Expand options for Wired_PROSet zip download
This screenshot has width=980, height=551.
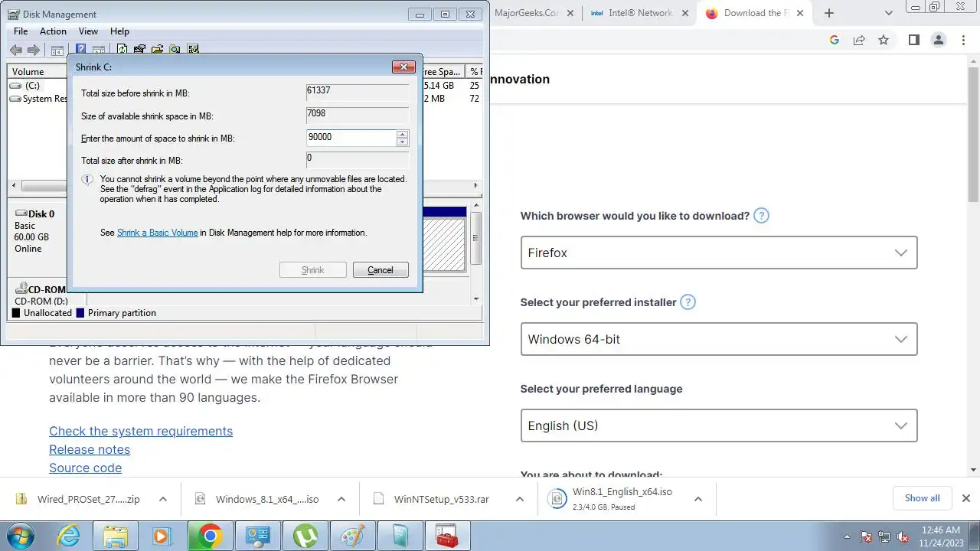tap(162, 499)
